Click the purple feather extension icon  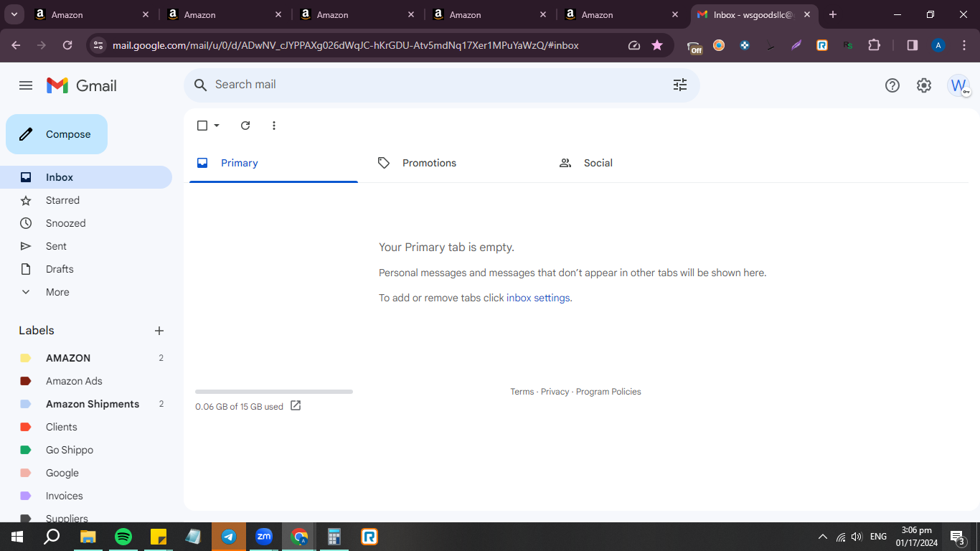(796, 45)
